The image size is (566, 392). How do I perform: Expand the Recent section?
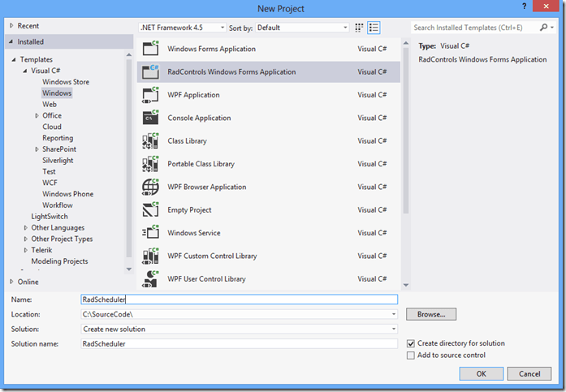[11, 26]
